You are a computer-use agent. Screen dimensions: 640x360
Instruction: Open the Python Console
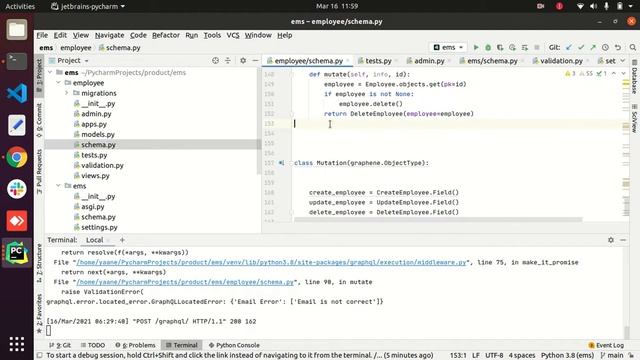(x=234, y=345)
